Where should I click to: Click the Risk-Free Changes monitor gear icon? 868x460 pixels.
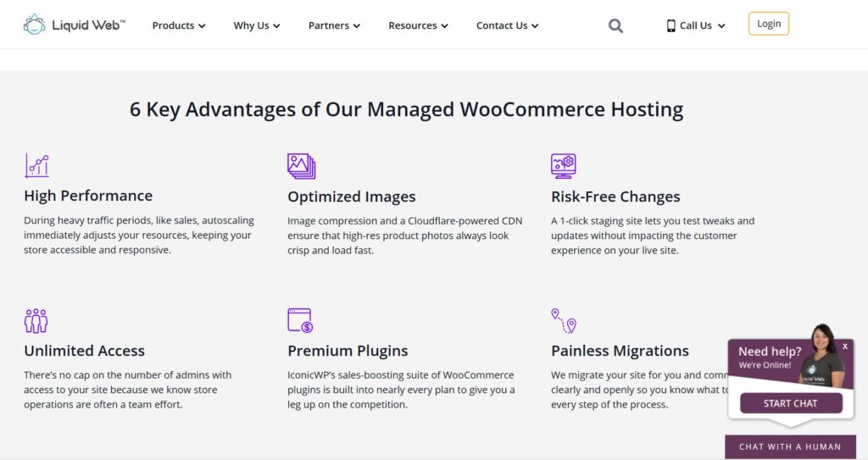click(564, 165)
